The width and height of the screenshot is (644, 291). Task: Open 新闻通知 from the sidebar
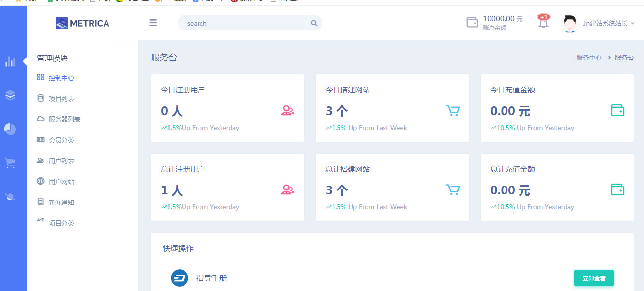pyautogui.click(x=61, y=203)
